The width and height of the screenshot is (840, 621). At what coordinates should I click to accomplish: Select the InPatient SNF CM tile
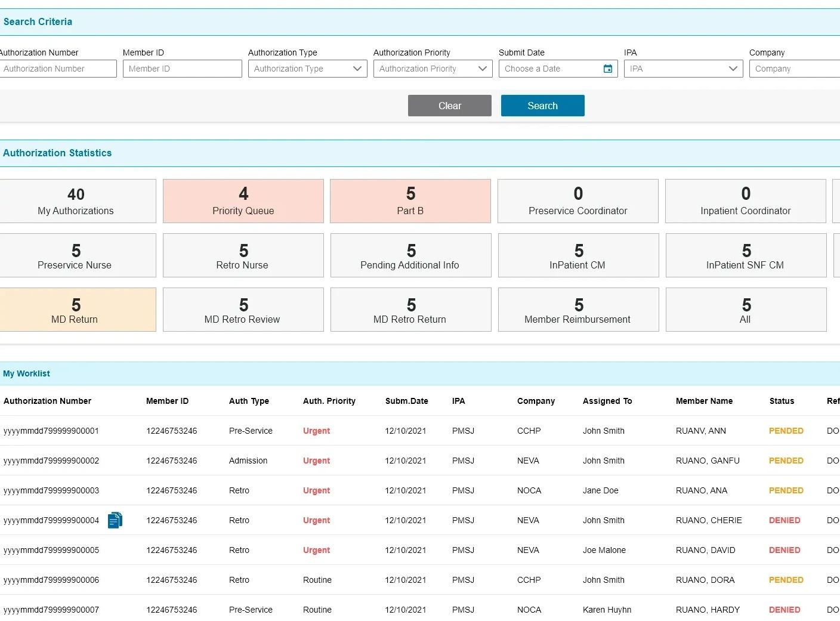point(746,255)
